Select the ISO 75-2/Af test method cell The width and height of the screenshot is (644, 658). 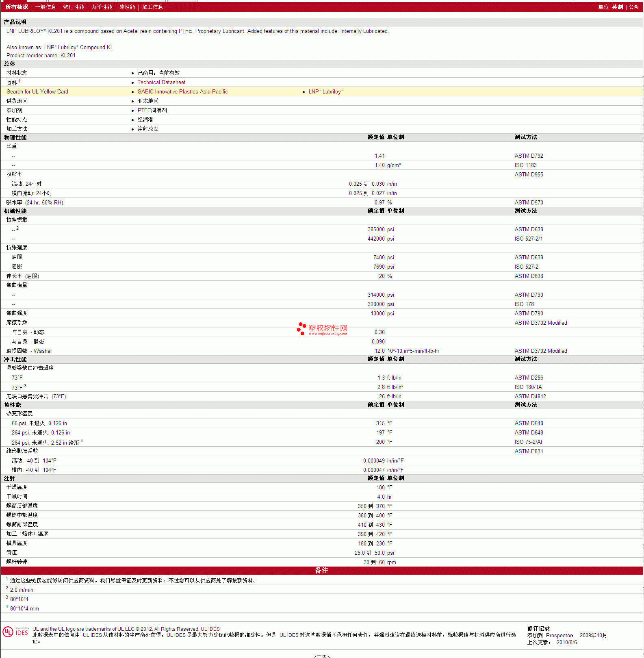tap(528, 442)
